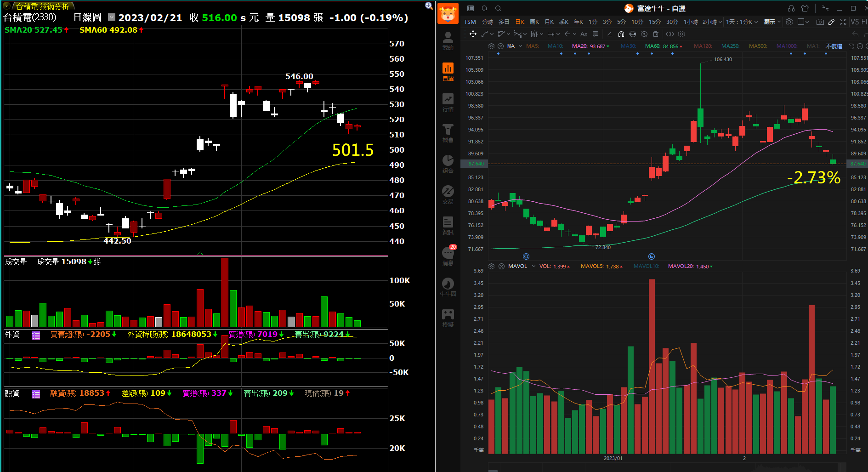Image resolution: width=868 pixels, height=472 pixels.
Task: Select the polygon shape drawing tool
Action: pyautogui.click(x=501, y=34)
